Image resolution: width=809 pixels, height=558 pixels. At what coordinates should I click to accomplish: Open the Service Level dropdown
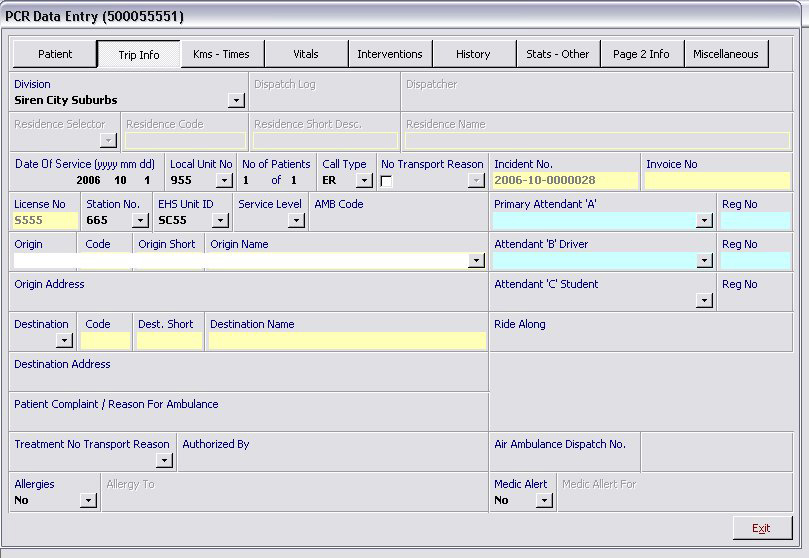click(x=296, y=221)
